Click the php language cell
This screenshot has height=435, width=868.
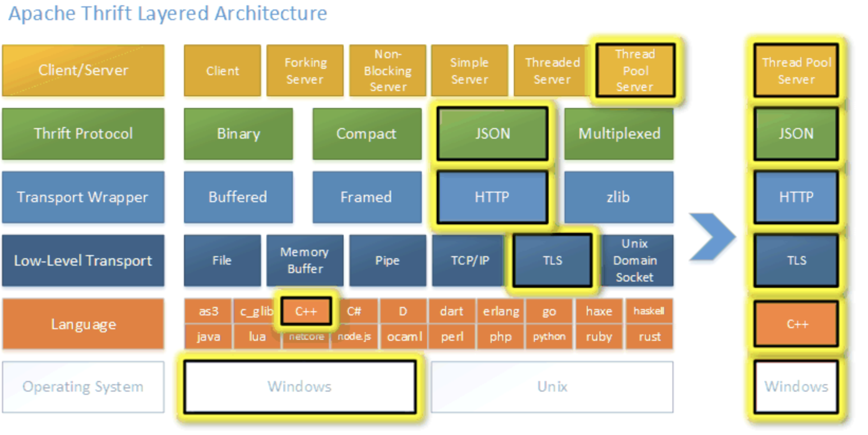501,337
